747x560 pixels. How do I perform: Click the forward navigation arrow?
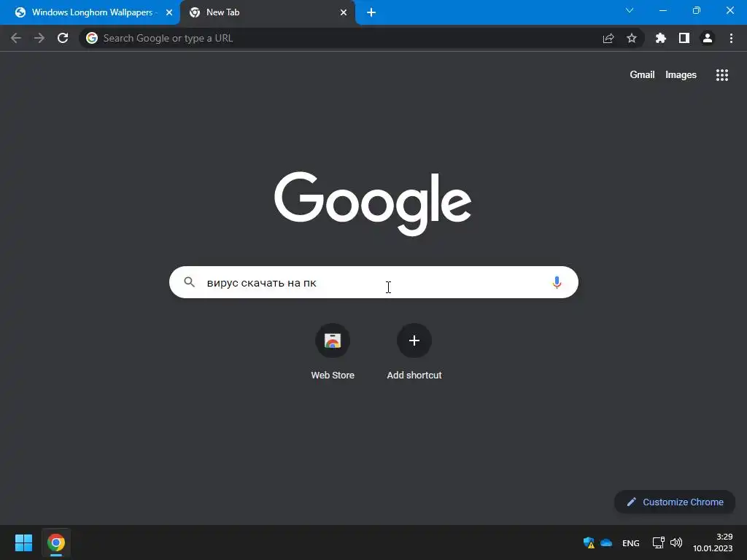click(x=39, y=38)
